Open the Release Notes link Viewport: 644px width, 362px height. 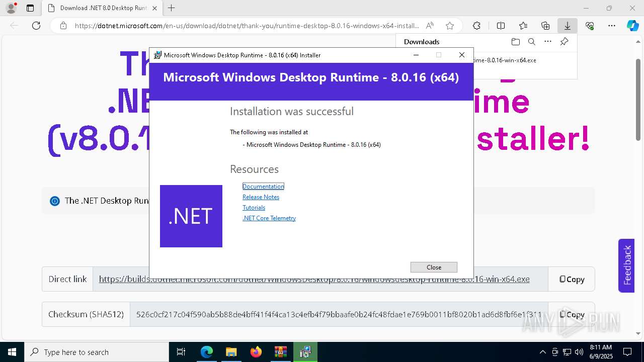tap(261, 197)
